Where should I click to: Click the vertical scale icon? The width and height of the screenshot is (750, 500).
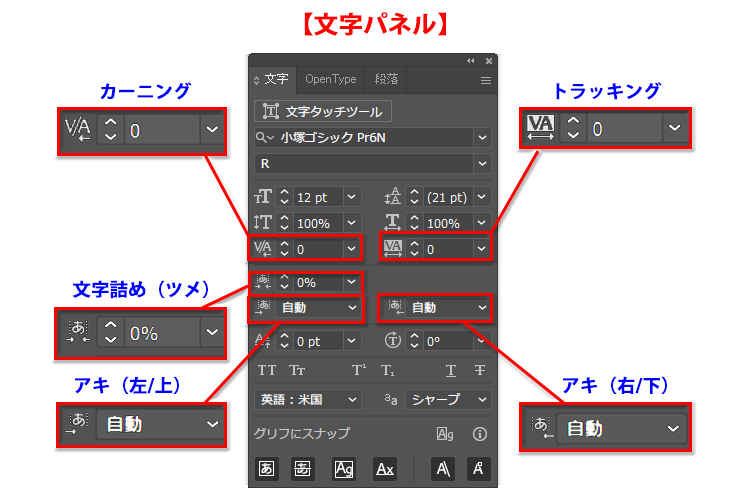(263, 222)
